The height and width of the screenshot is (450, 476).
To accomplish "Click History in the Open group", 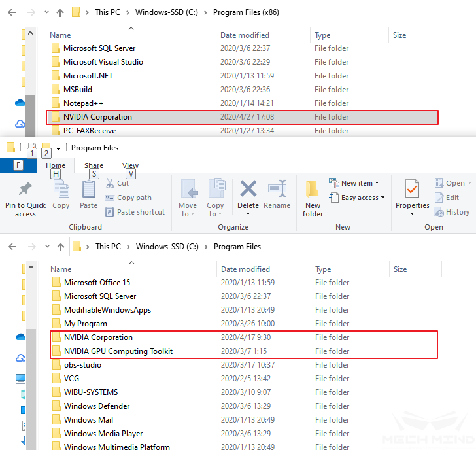I will (x=452, y=212).
